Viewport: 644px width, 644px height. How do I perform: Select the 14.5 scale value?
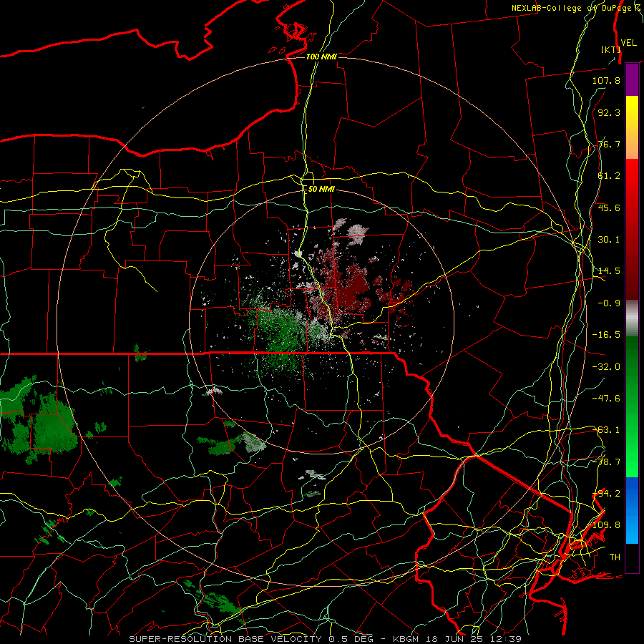click(x=609, y=271)
